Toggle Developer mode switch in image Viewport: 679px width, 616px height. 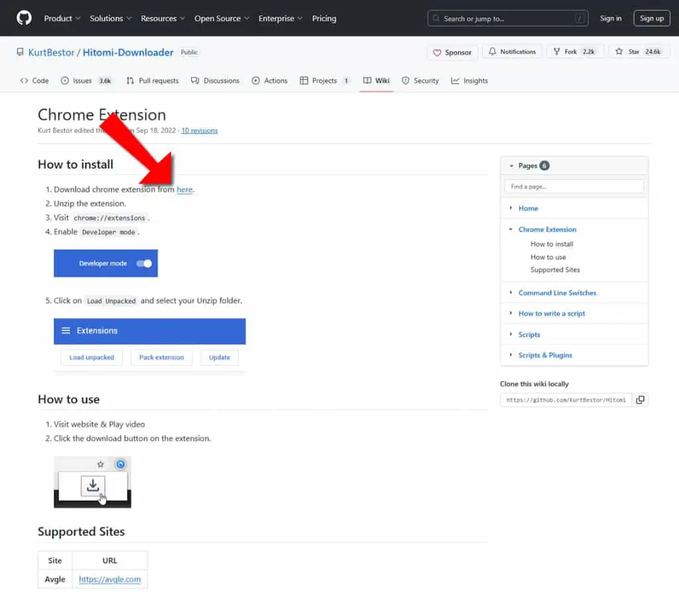(x=144, y=263)
